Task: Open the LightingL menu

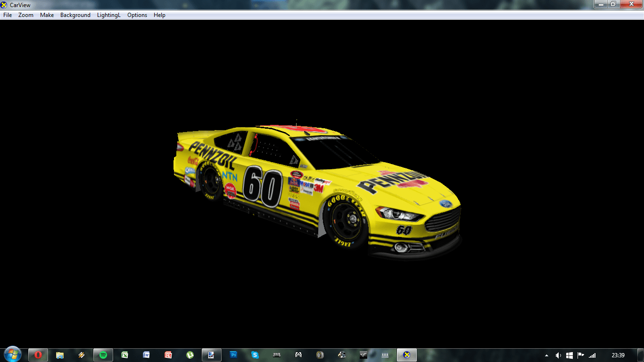Action: click(x=109, y=15)
